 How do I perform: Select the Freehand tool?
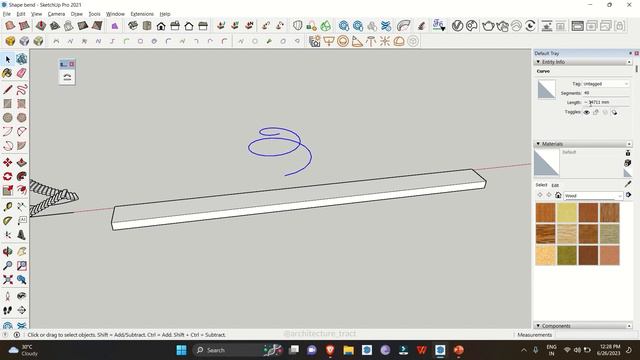tap(22, 89)
